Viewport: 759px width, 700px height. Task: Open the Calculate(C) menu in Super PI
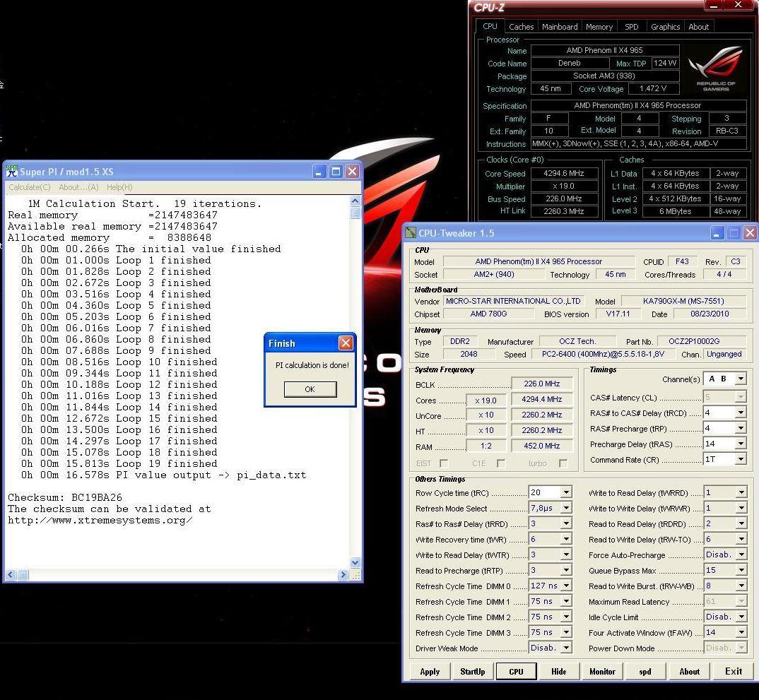(30, 187)
